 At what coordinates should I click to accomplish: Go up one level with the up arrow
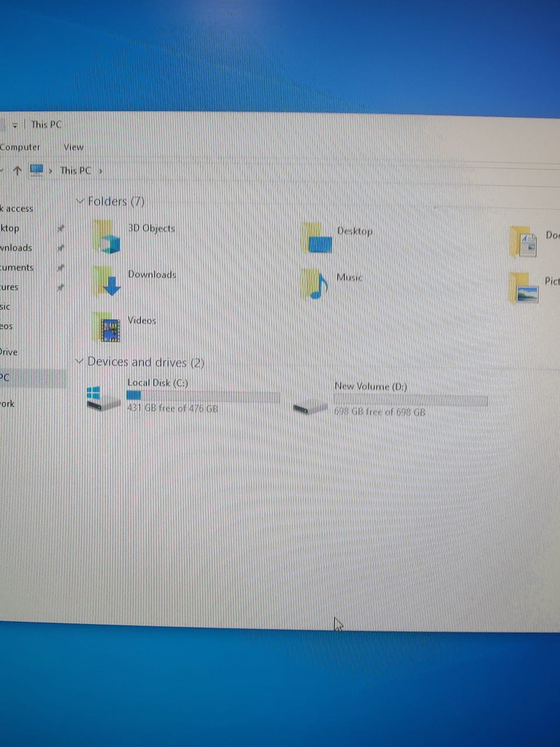point(17,170)
